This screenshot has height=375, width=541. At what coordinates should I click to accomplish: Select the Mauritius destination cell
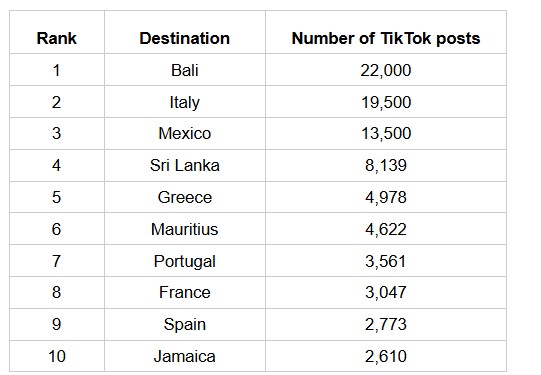(x=185, y=229)
